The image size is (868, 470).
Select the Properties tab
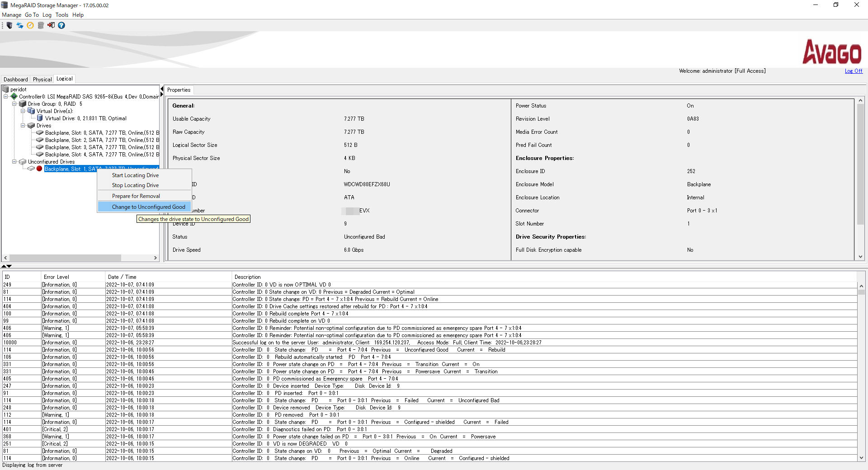point(179,90)
